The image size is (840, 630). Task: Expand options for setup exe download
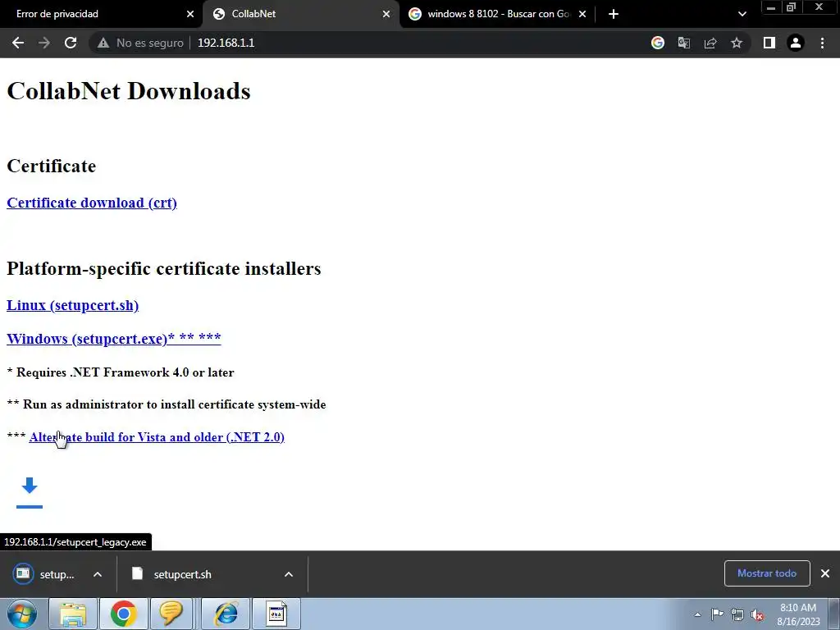(x=98, y=574)
